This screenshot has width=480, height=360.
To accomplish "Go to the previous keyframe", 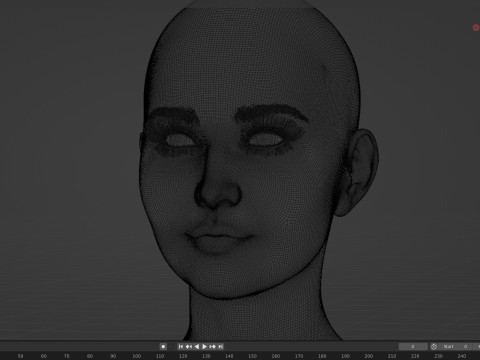I will (189, 347).
